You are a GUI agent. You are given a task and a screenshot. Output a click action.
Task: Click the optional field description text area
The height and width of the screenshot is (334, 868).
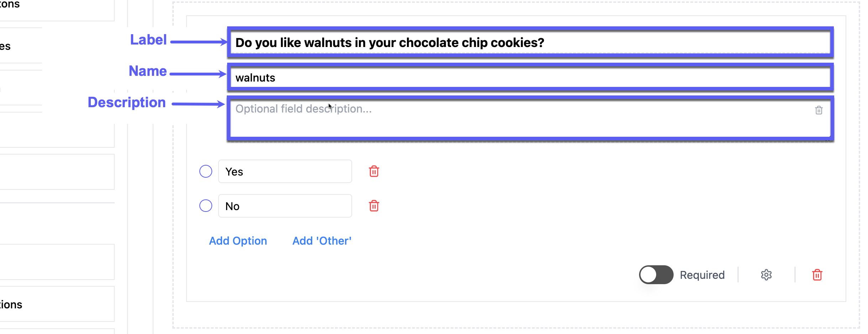pyautogui.click(x=498, y=119)
